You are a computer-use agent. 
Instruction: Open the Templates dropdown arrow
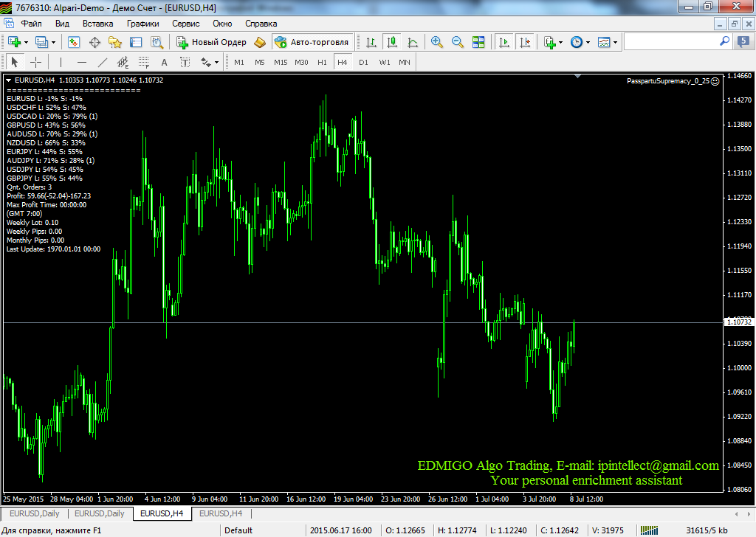[615, 42]
